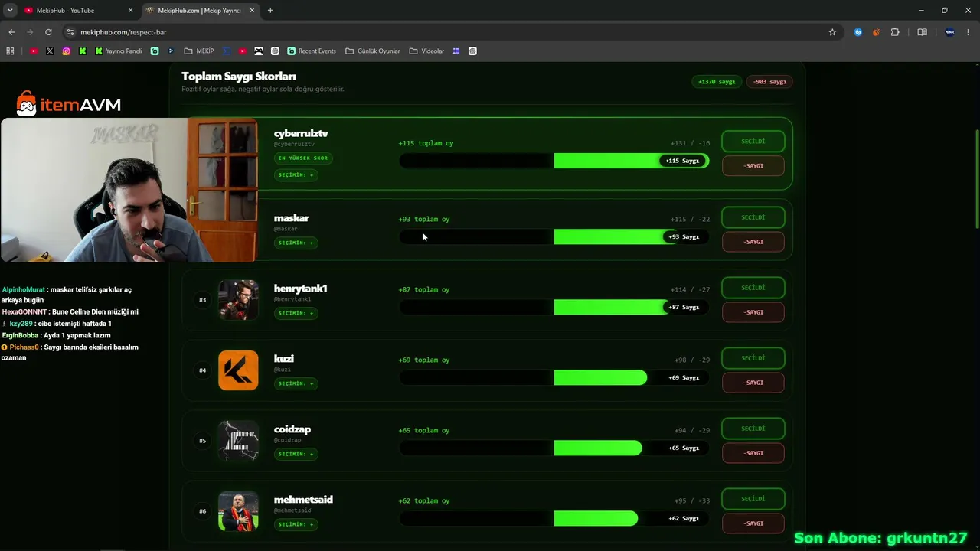Toggle SEÇİLDİ vote for kuzi
980x551 pixels.
click(x=753, y=358)
